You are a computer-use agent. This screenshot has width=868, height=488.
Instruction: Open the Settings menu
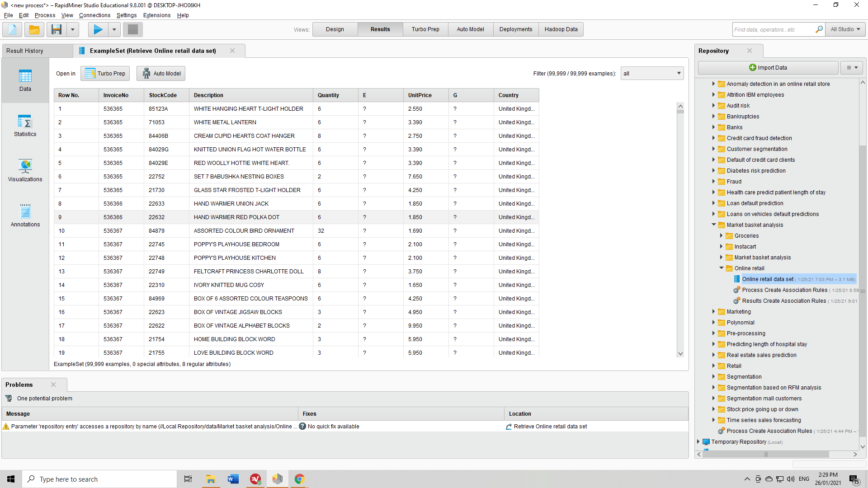(127, 15)
